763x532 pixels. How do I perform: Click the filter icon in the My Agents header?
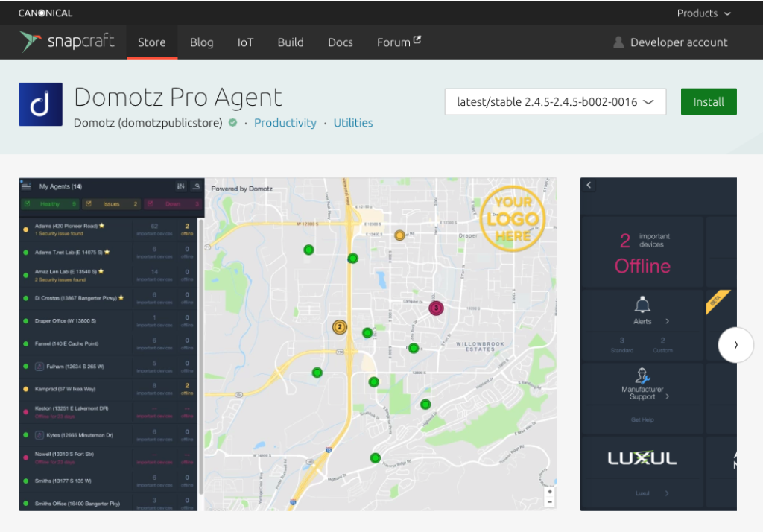coord(180,186)
